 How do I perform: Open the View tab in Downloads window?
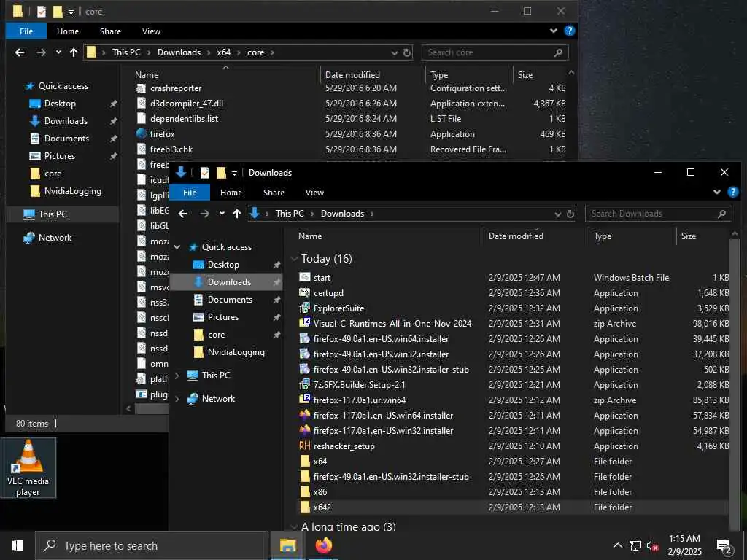314,192
